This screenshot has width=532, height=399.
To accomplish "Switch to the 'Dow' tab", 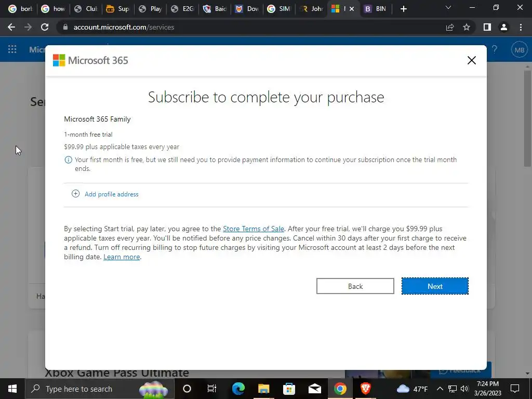I will (247, 9).
